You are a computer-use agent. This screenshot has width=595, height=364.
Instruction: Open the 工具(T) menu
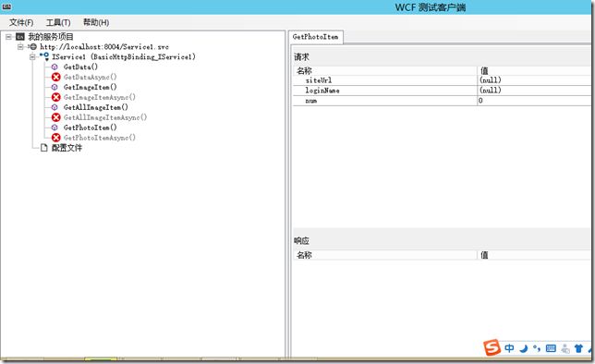58,22
